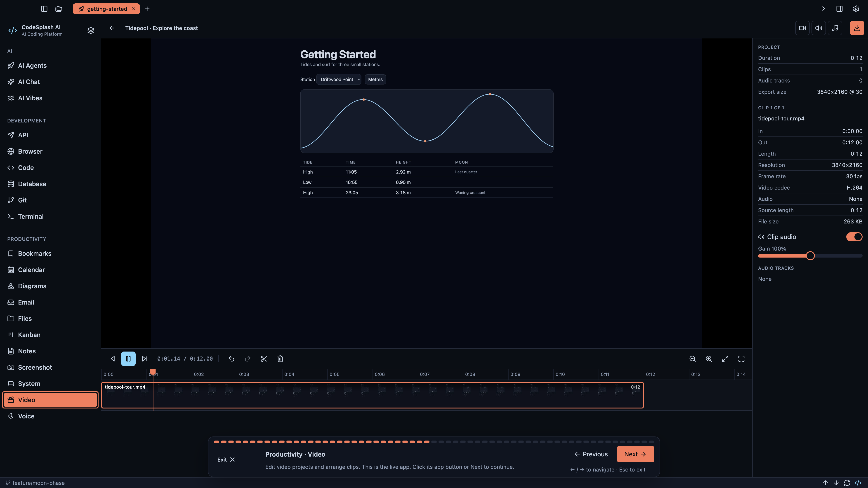Click the feature/moon-phase branch in status bar
This screenshot has height=488, width=868.
(x=35, y=483)
